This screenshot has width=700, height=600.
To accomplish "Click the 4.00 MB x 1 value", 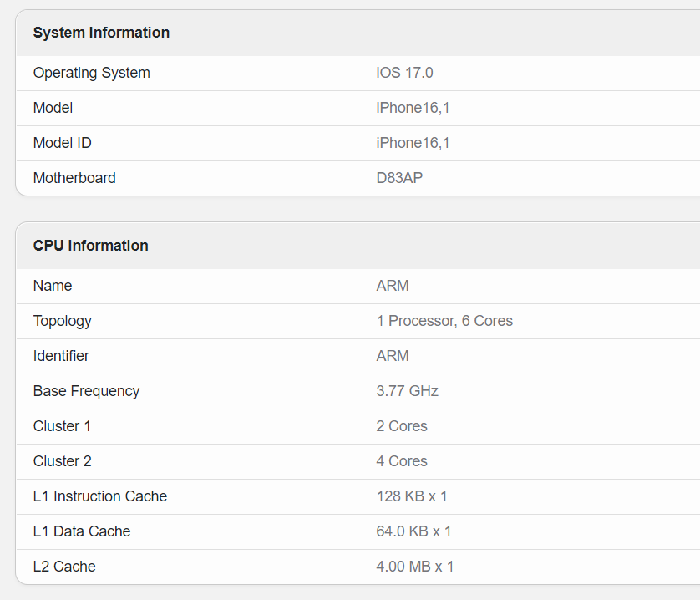I will [x=415, y=567].
